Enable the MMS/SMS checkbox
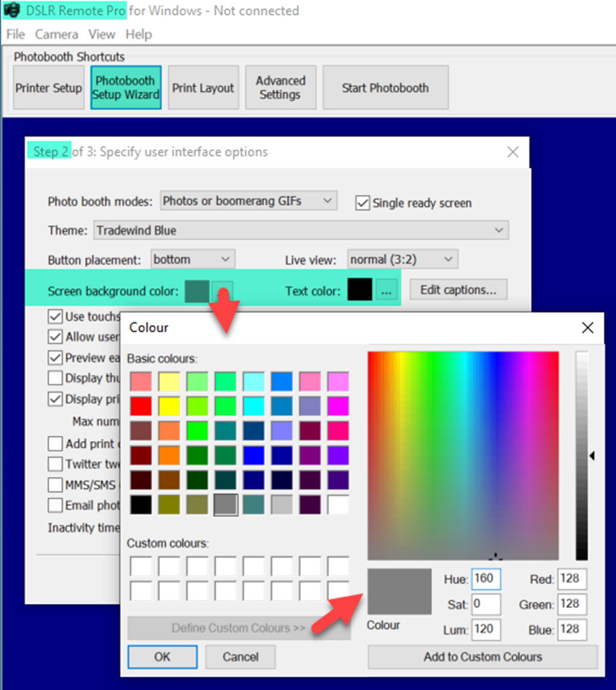 [x=55, y=485]
